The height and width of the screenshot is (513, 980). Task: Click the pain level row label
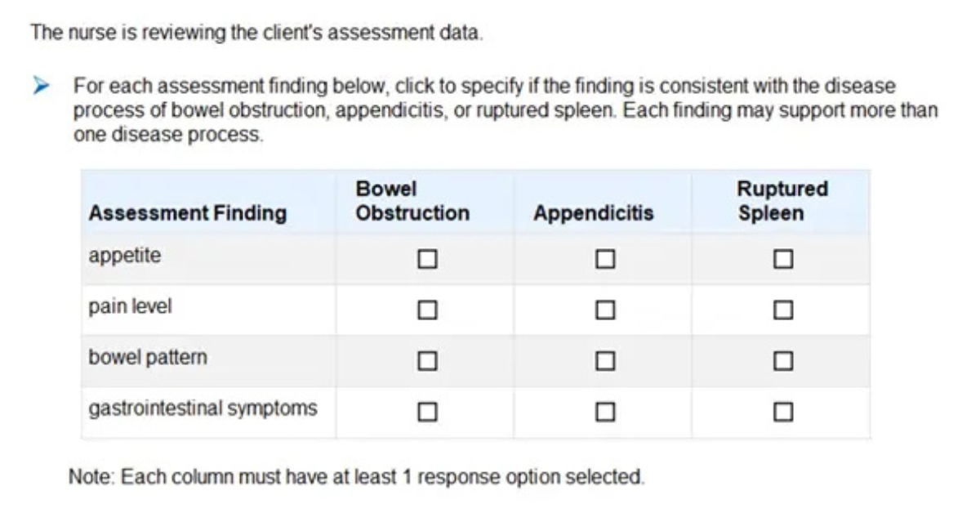pyautogui.click(x=130, y=307)
